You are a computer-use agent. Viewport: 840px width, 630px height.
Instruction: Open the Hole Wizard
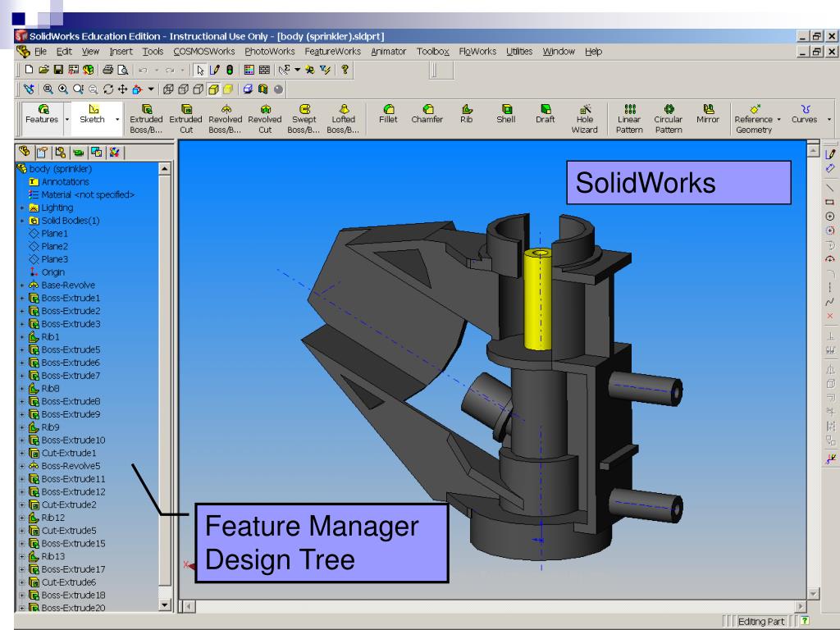point(585,119)
